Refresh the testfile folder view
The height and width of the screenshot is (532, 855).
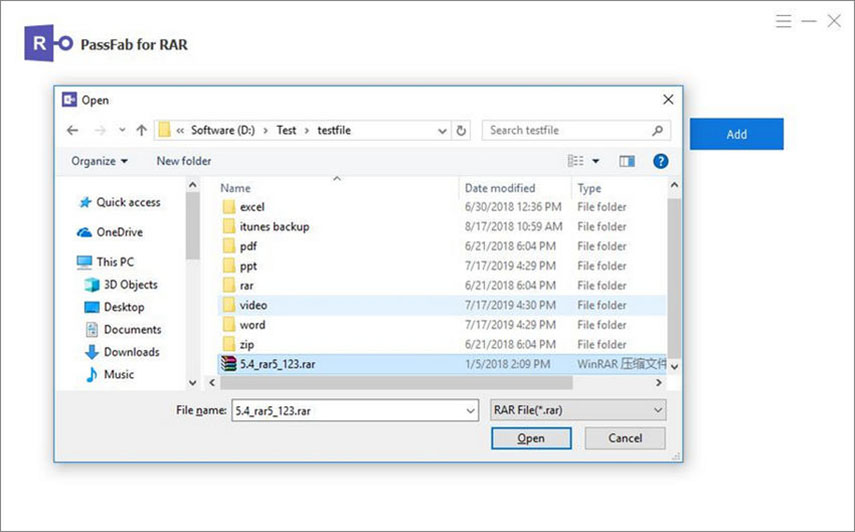[461, 131]
